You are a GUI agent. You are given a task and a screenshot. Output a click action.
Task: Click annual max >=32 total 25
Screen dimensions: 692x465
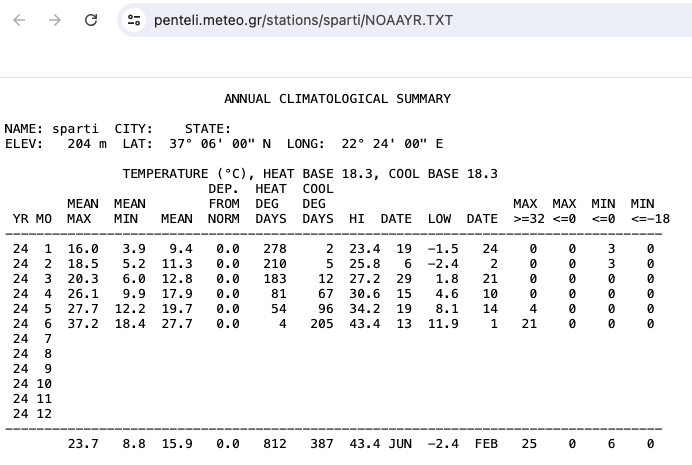click(529, 444)
